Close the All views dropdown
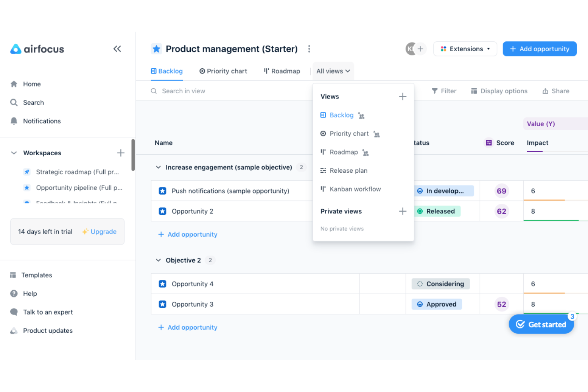Viewport: 588px width, 392px height. pyautogui.click(x=333, y=71)
